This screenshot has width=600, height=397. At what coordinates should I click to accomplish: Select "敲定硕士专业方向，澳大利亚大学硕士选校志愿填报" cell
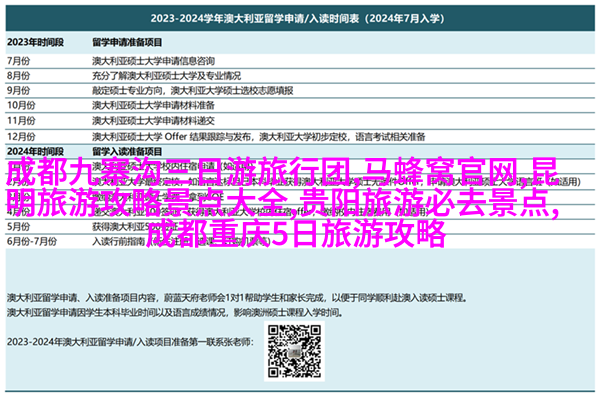[192, 91]
